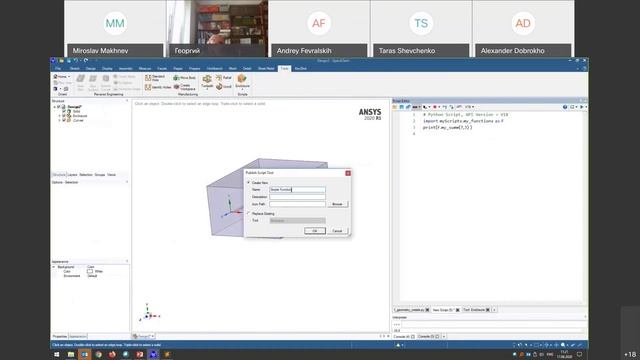Click Taras Shevchenko participant tile
The width and height of the screenshot is (640, 360).
click(x=421, y=29)
